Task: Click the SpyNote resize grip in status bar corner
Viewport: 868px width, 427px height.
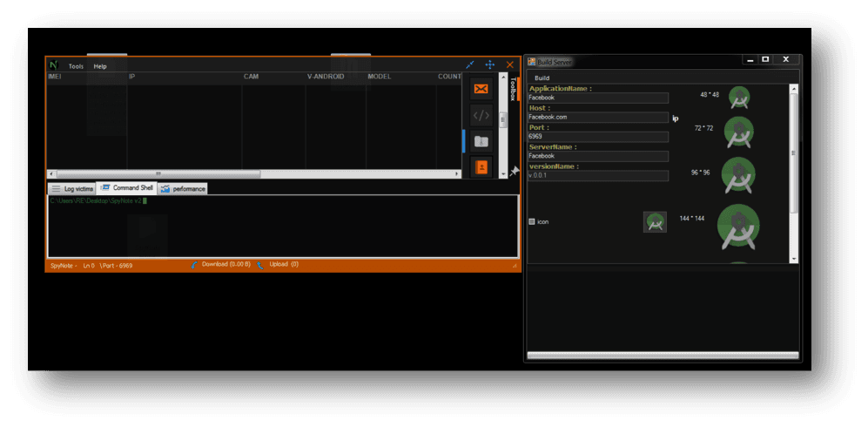Action: pyautogui.click(x=515, y=267)
